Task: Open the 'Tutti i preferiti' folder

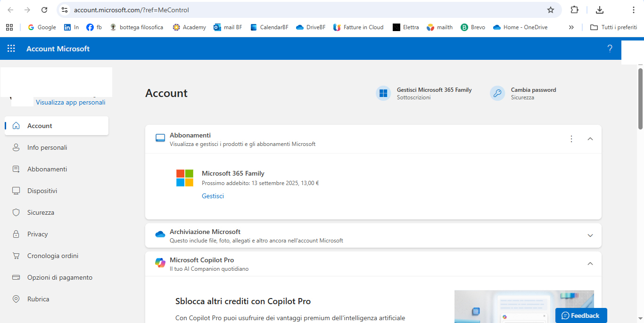Action: pyautogui.click(x=614, y=27)
